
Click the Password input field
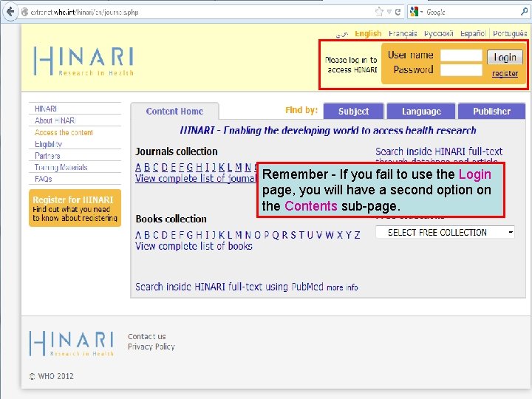tap(461, 70)
